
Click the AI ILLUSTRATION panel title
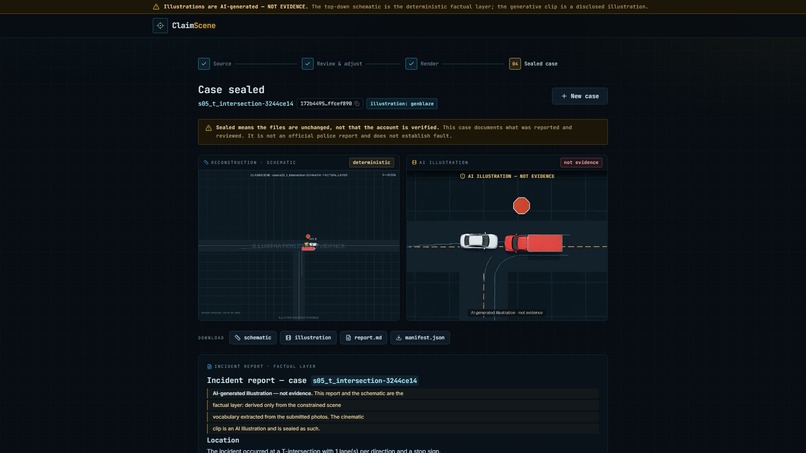pos(444,162)
